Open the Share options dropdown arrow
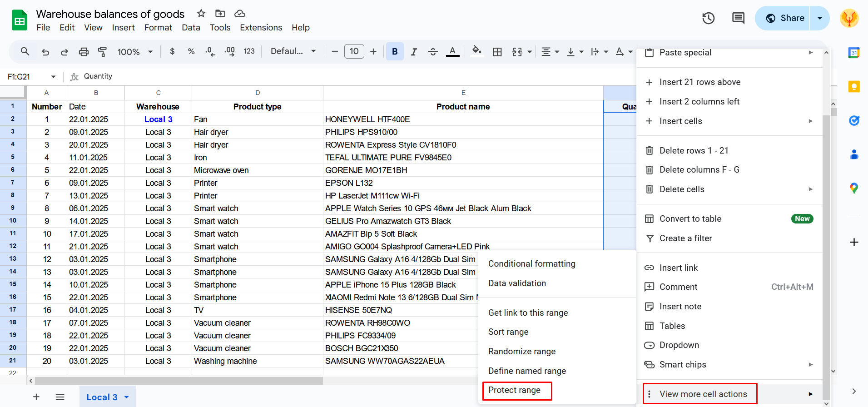The image size is (868, 407). [820, 18]
